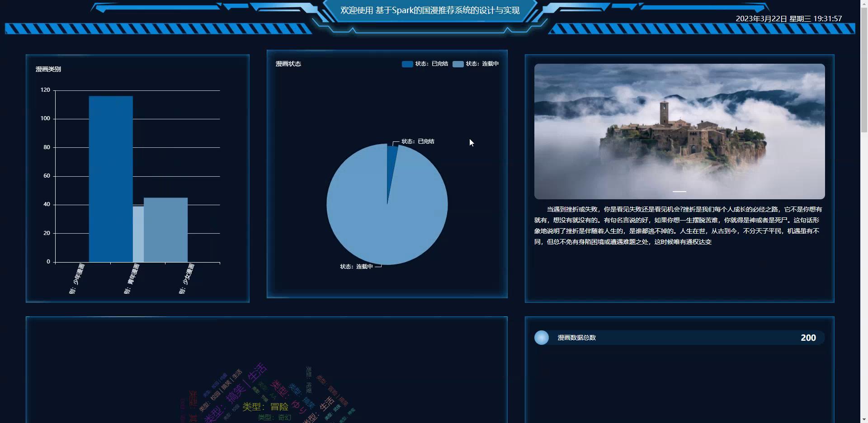The width and height of the screenshot is (868, 423).
Task: Click the narrow pale 青年漫画 bar
Action: coord(138,234)
